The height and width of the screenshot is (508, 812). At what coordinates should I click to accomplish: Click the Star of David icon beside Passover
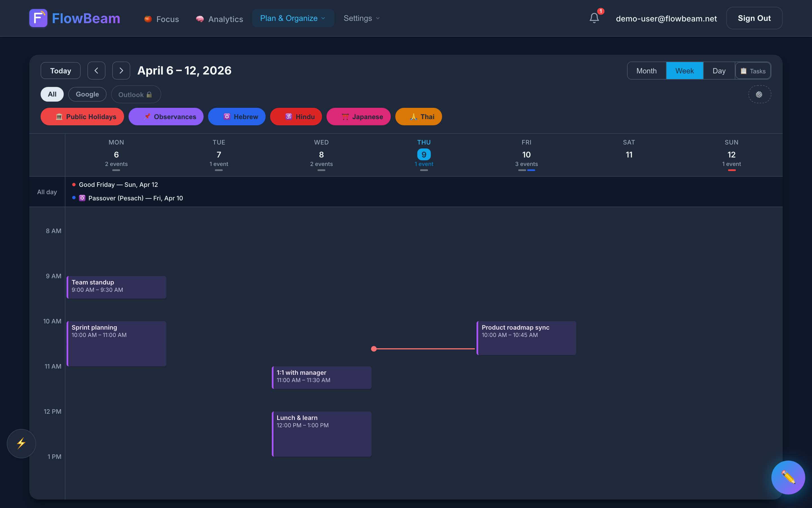(82, 198)
